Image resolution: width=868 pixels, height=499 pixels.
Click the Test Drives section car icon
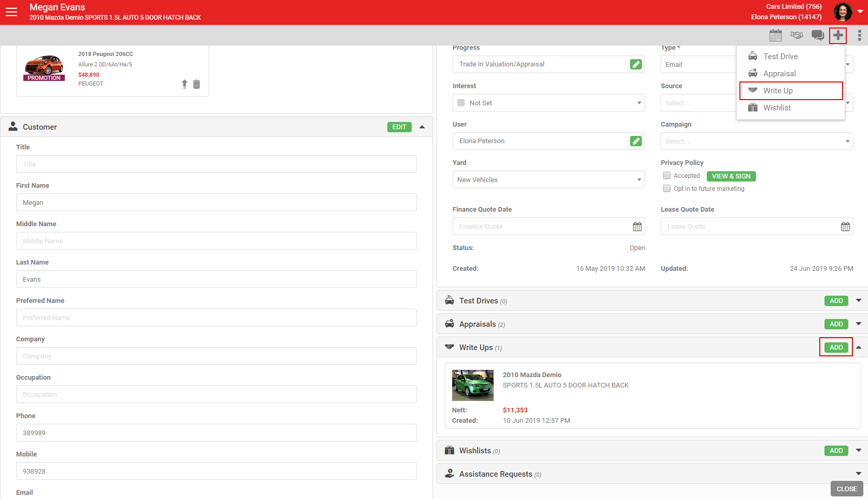point(450,300)
